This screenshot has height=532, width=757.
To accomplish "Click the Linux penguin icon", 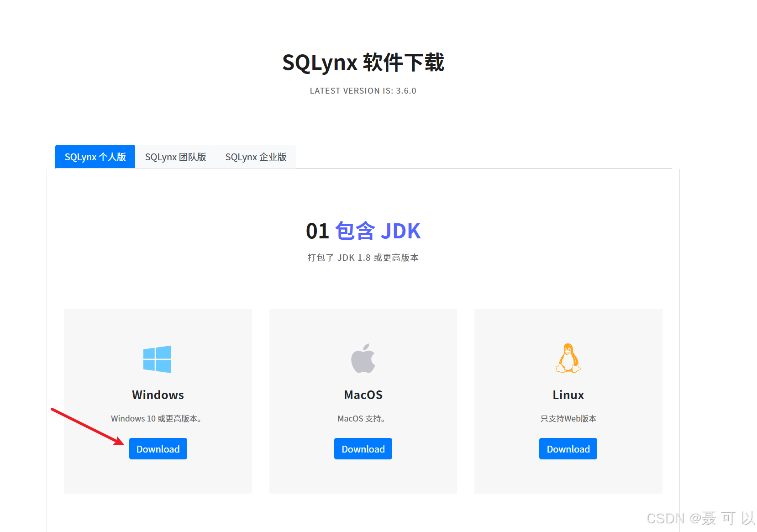I will (568, 358).
